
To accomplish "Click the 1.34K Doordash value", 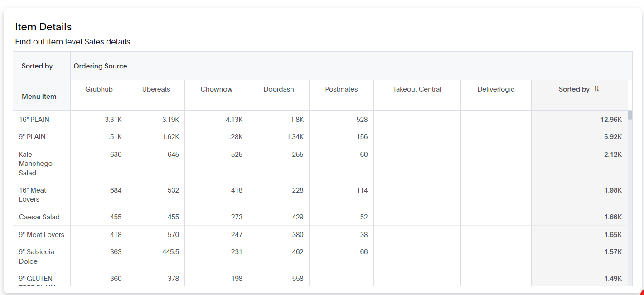I will click(295, 137).
